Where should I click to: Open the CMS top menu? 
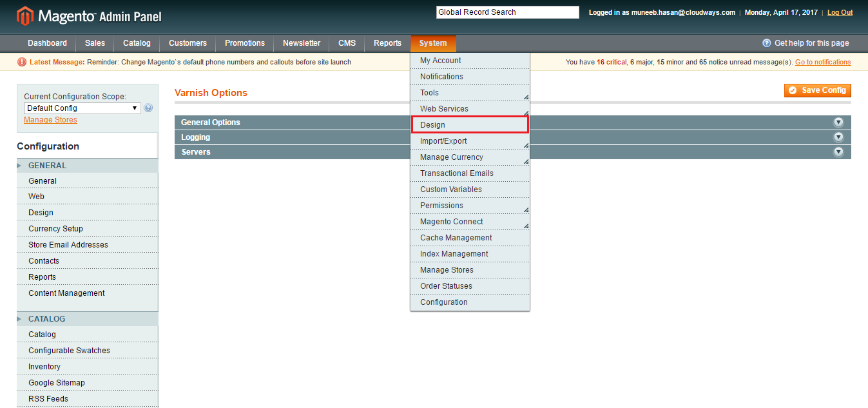coord(347,43)
